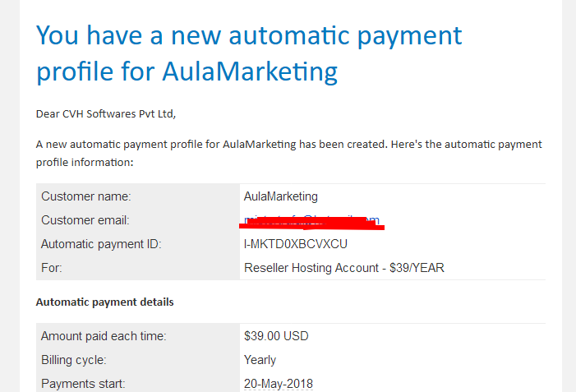Screen dimensions: 576x392
Task: Select the Automatic payment ID value I-MKTD0XBCVXCU
Action: pos(295,244)
